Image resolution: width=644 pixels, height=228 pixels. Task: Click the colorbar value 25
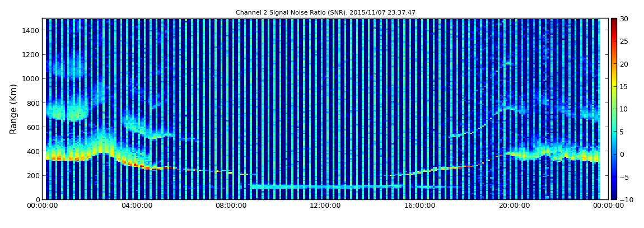click(x=624, y=41)
